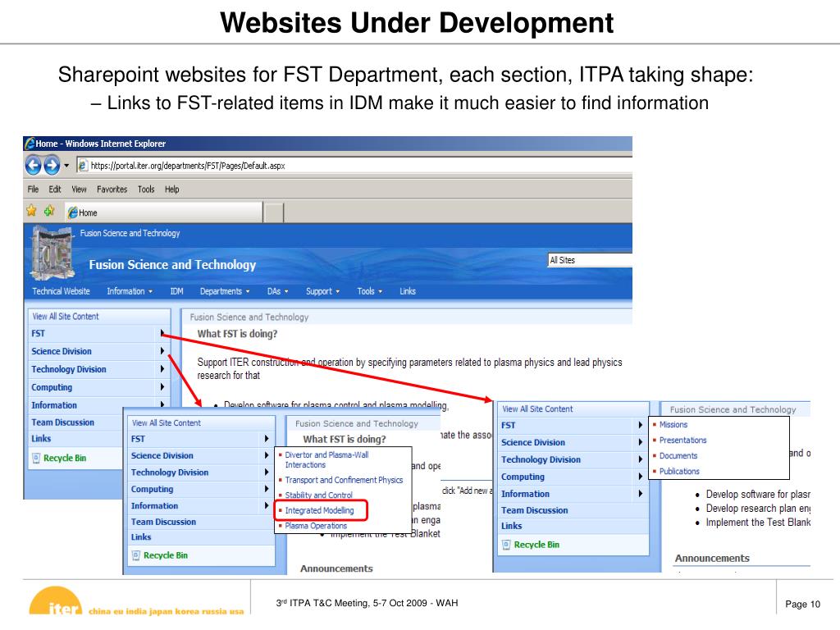Select Stability and Control flyout item

(319, 495)
